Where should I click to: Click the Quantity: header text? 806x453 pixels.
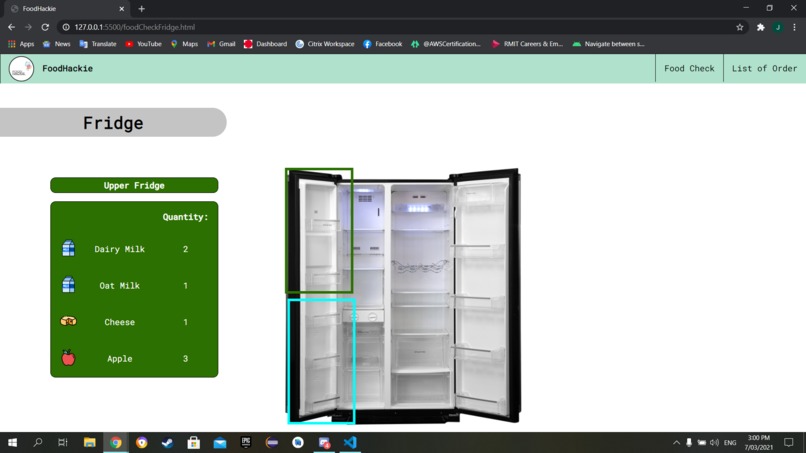coord(185,217)
